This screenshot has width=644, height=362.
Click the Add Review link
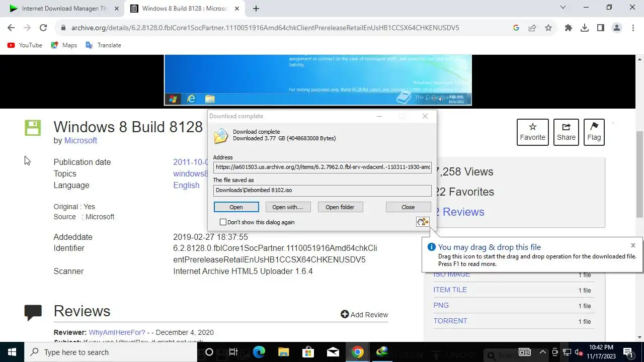tap(364, 315)
